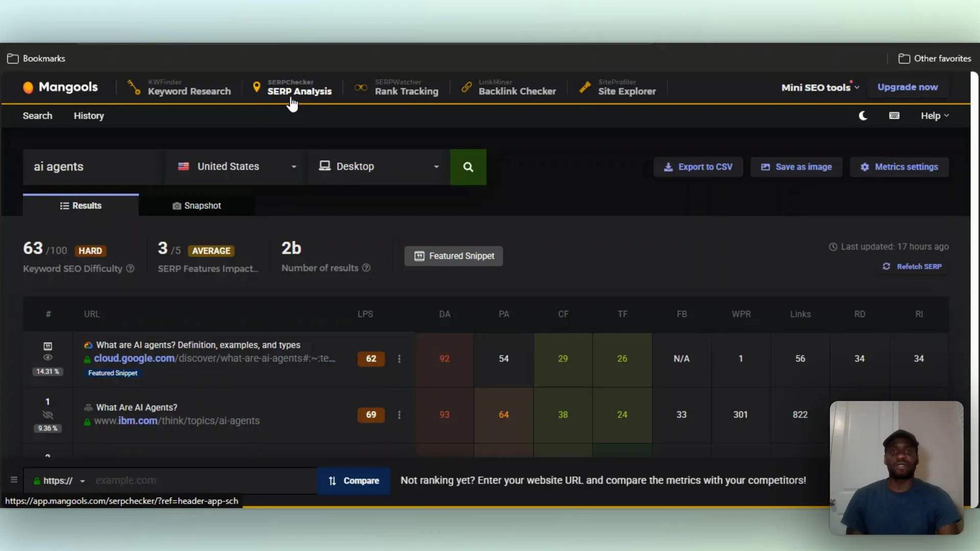This screenshot has height=551, width=980.
Task: Click the Compare button
Action: pos(354,481)
